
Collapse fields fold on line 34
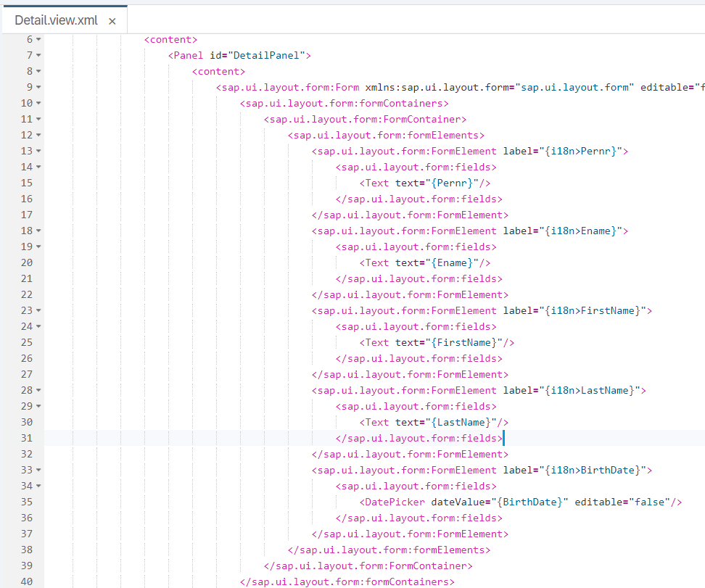[38, 486]
